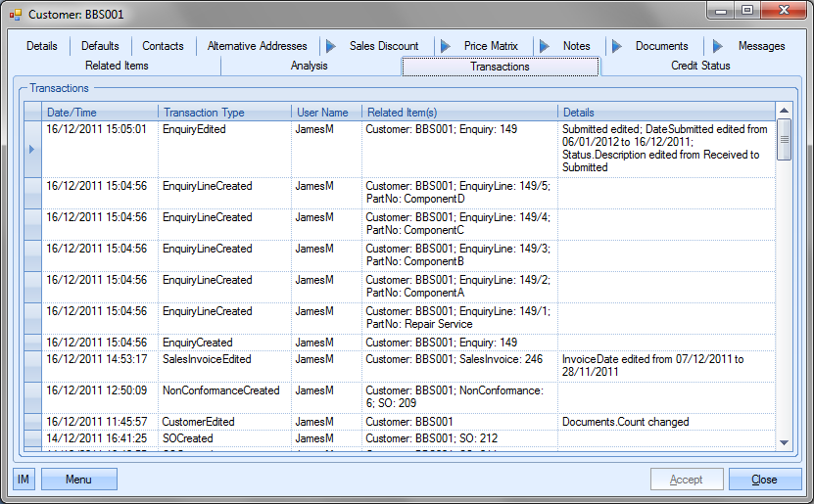Open the Menu button

[79, 480]
